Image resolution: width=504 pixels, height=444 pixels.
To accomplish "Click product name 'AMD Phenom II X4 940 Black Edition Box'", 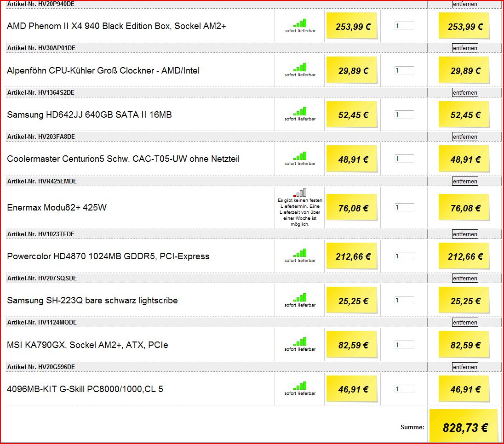I will click(x=88, y=26).
